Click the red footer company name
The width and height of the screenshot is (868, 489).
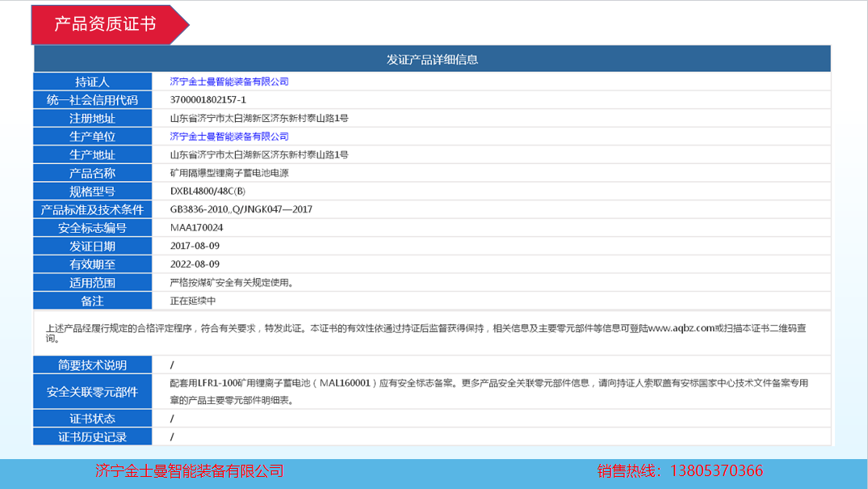tap(189, 471)
